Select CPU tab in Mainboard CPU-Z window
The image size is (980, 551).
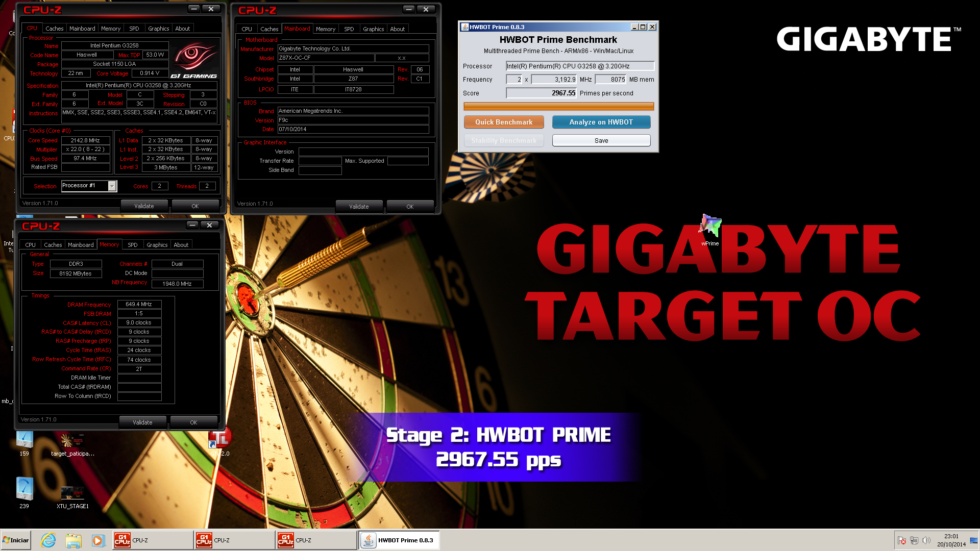(x=247, y=29)
